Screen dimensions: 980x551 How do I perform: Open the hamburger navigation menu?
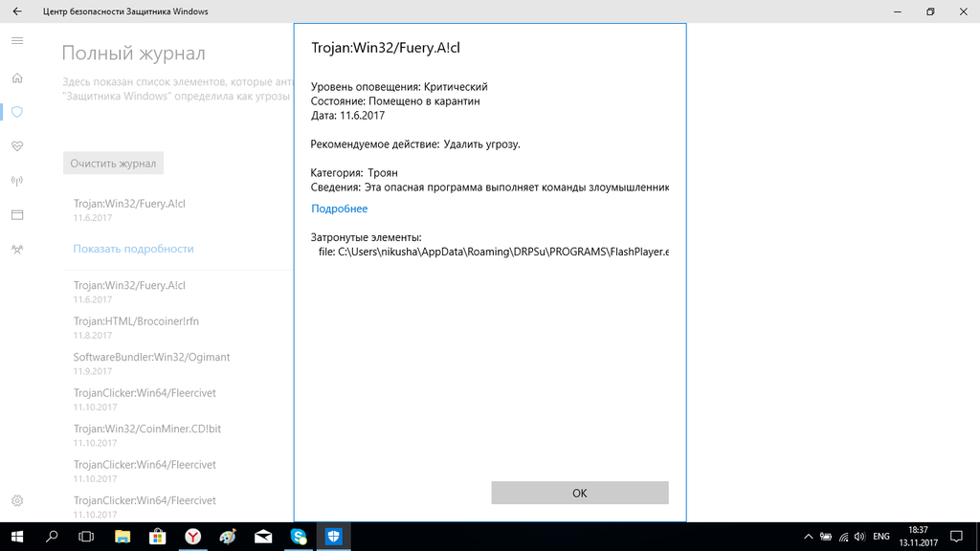coord(17,41)
